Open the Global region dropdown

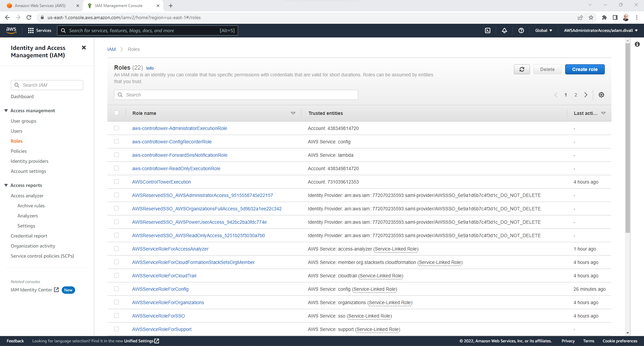543,30
